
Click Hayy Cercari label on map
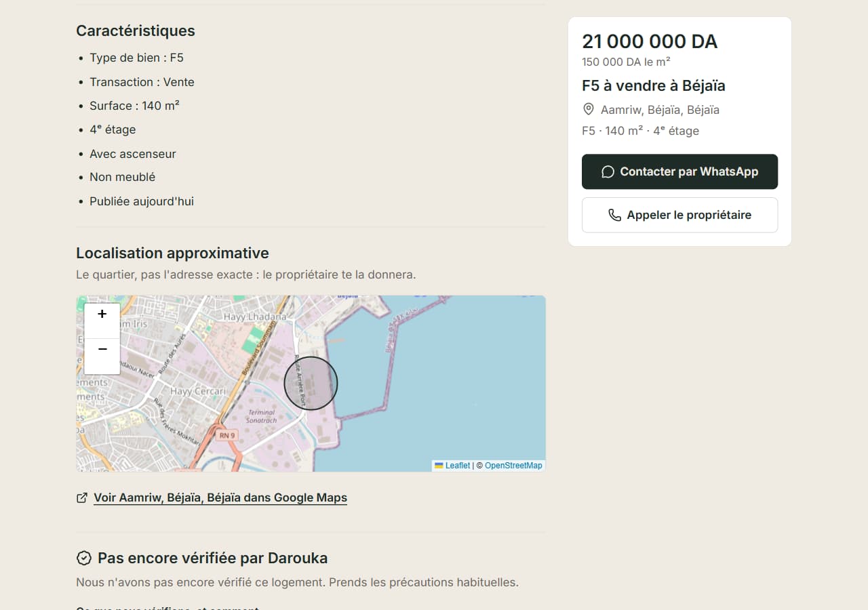[197, 392]
